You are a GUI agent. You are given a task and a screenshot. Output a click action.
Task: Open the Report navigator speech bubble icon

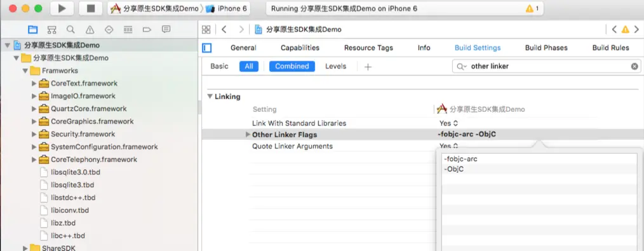pyautogui.click(x=166, y=30)
